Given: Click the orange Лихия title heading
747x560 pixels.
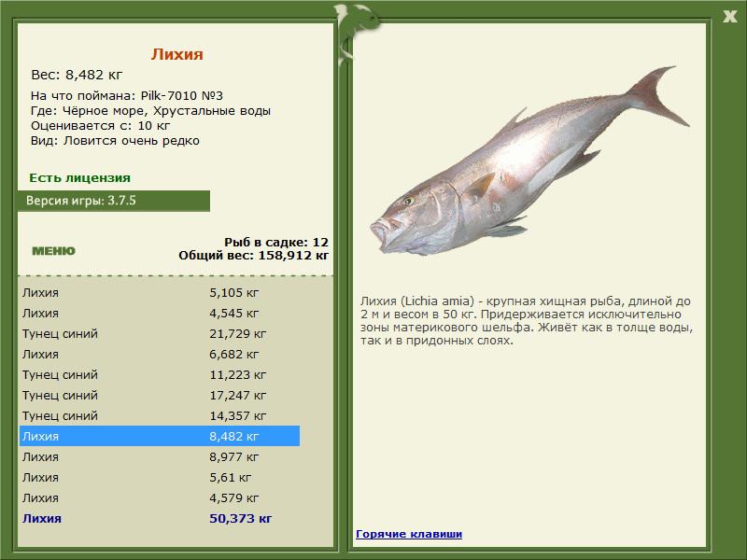Looking at the screenshot, I should [x=177, y=54].
